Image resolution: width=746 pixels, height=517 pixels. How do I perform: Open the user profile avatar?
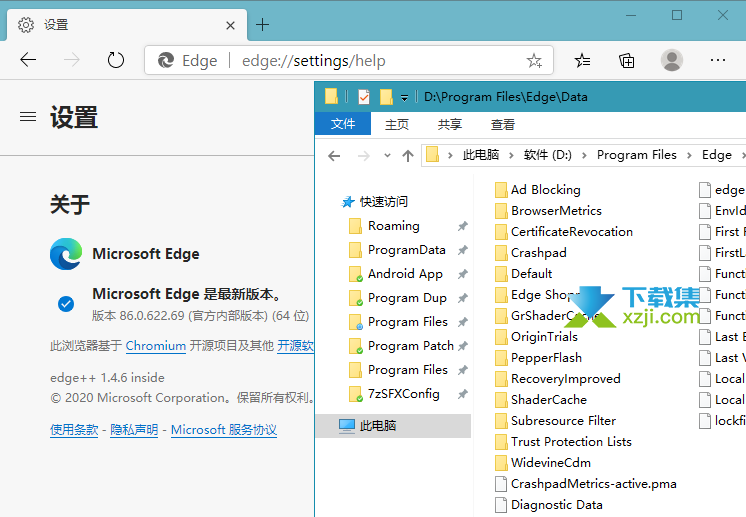tap(672, 60)
